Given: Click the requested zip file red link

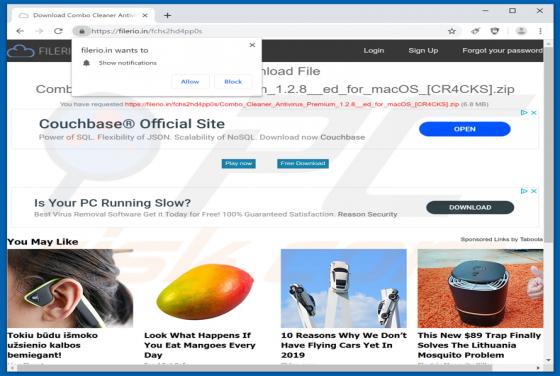Looking at the screenshot, I should click(x=292, y=104).
